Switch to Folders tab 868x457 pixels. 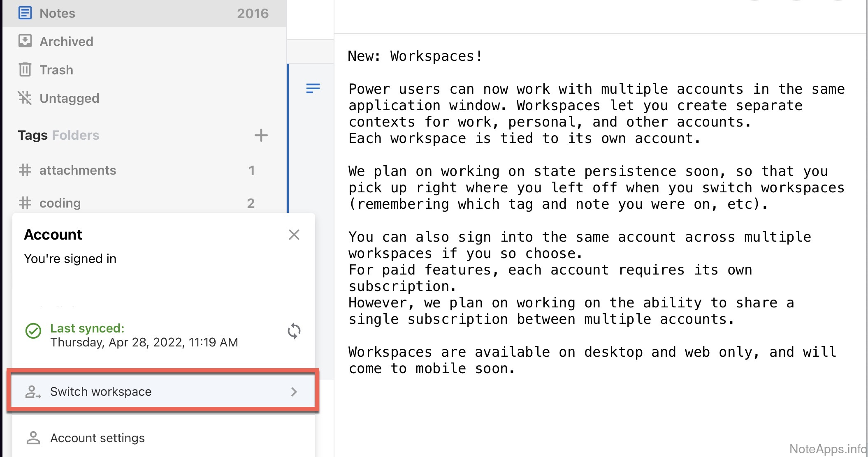pyautogui.click(x=76, y=135)
